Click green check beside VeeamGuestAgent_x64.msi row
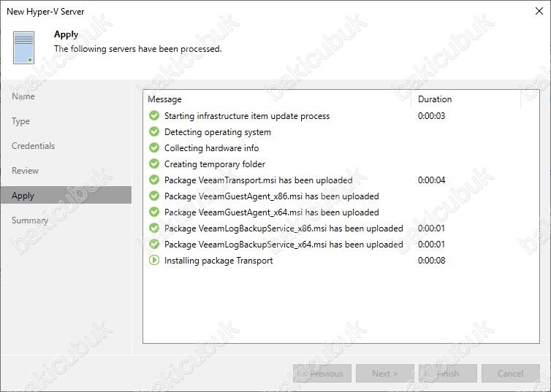This screenshot has height=392, width=551. (x=154, y=212)
